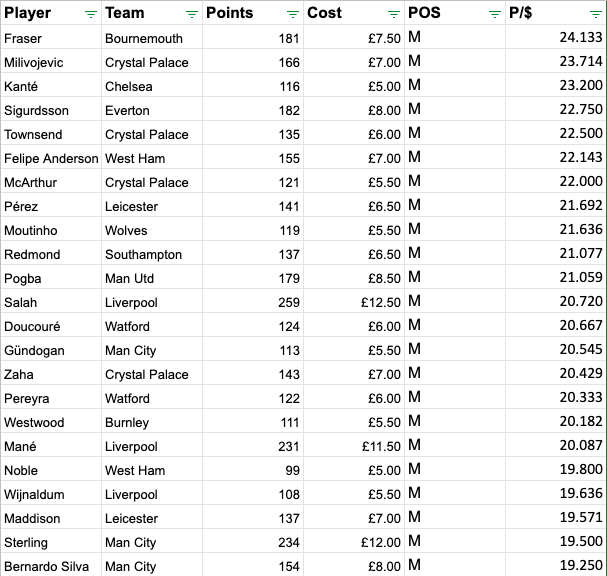607x576 pixels.
Task: Select the Felipe Anderson name cell
Action: pos(51,157)
